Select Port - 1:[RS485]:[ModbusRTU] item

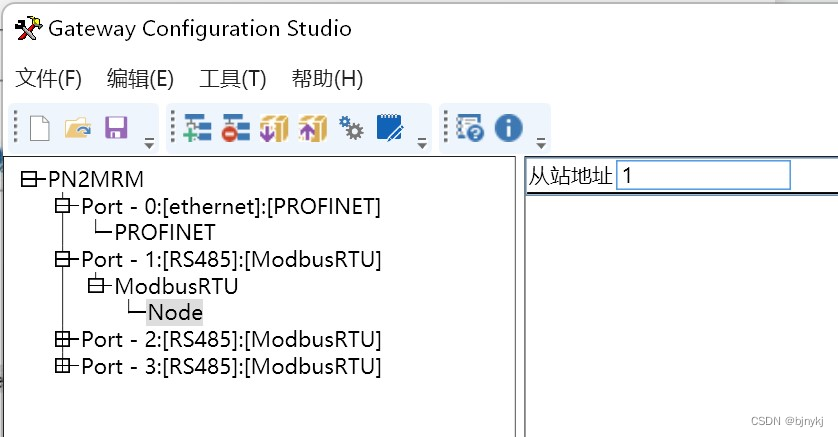[x=231, y=260]
